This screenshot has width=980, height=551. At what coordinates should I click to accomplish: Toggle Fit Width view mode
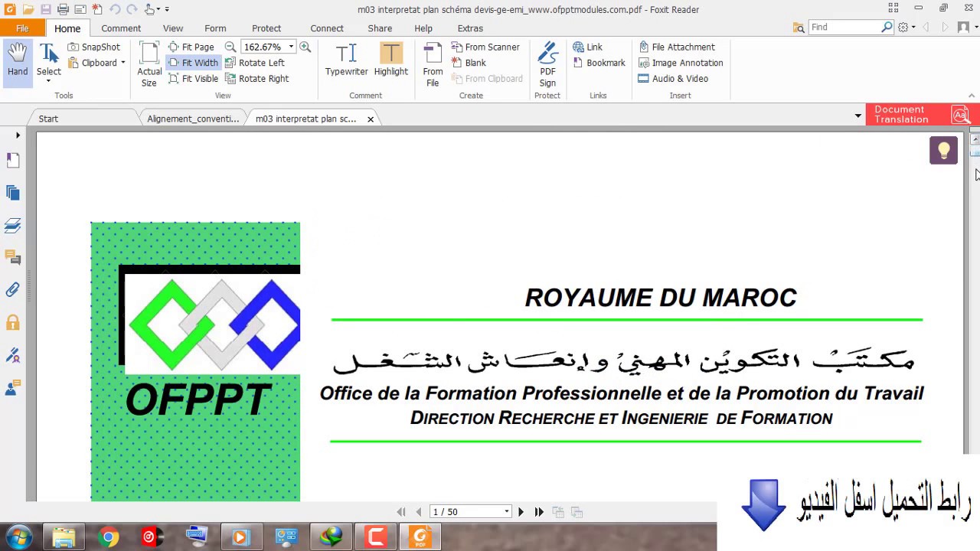[194, 63]
